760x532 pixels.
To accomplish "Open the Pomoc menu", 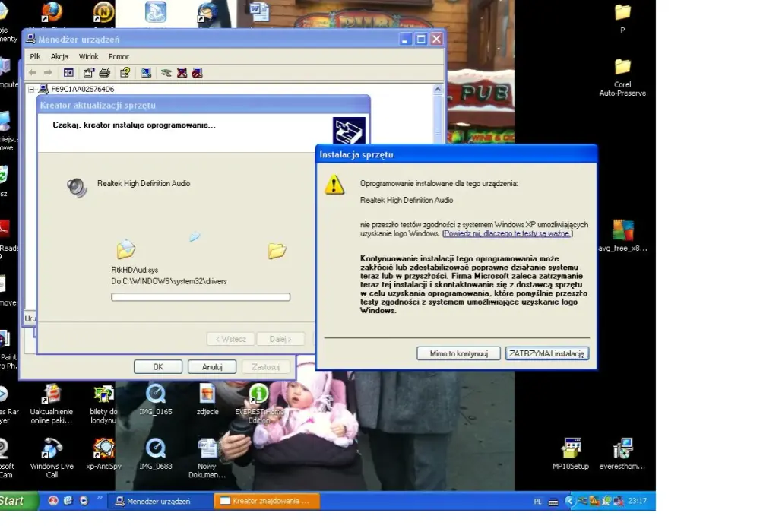I will pyautogui.click(x=119, y=57).
